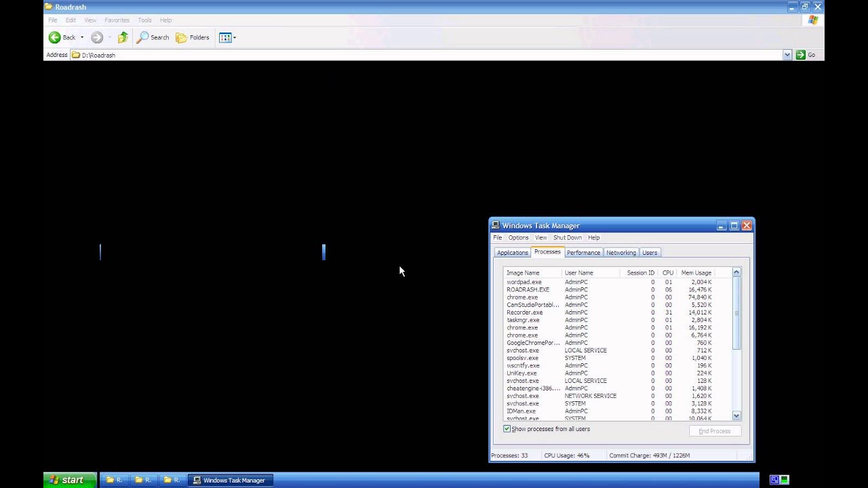Click the green CPU meter tray icon

pos(785,480)
